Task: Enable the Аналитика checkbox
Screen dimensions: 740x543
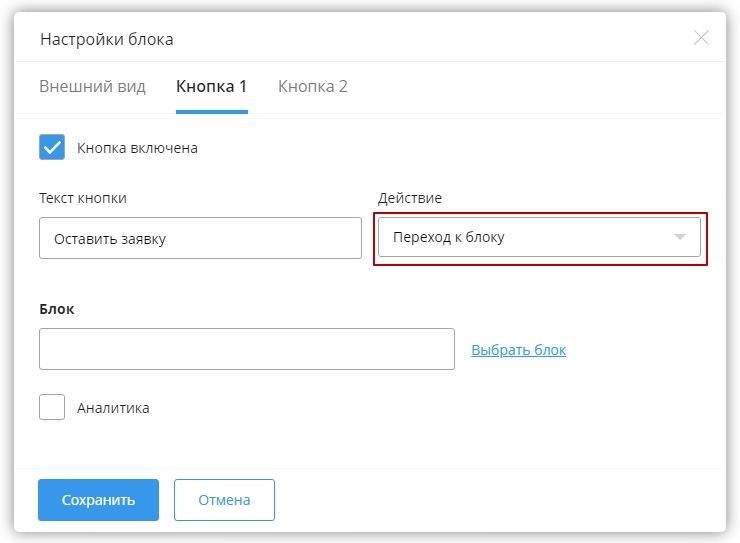Action: coord(52,407)
